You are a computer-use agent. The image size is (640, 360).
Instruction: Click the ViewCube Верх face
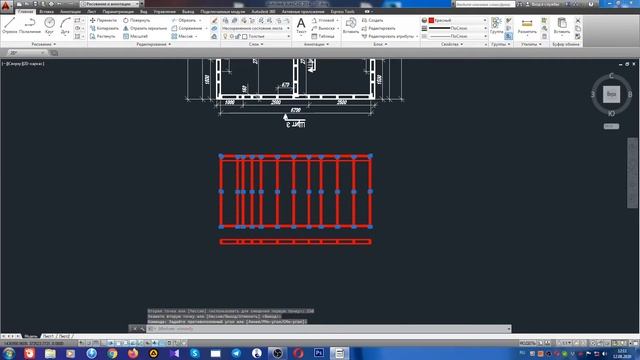[611, 94]
